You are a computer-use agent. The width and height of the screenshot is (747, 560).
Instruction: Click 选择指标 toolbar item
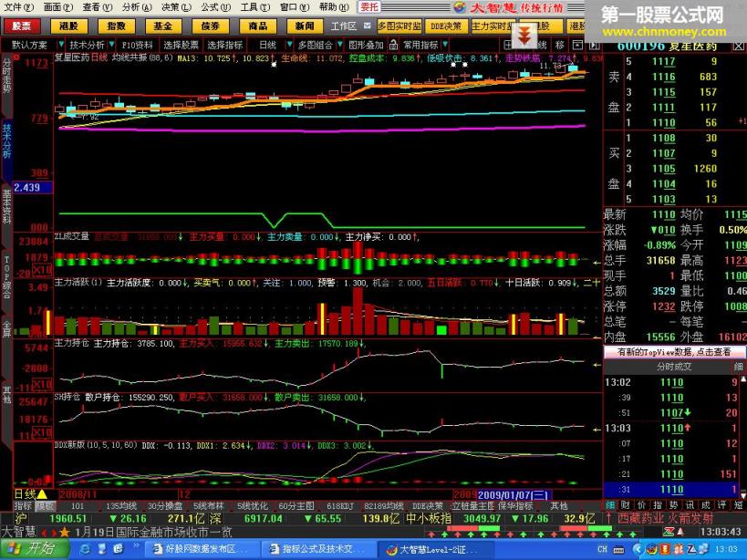(225, 45)
